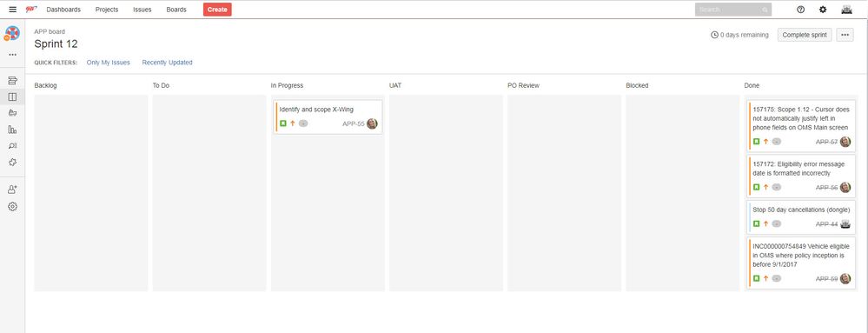Toggle Recently Updated quick filter
The width and height of the screenshot is (868, 333).
[x=167, y=63]
